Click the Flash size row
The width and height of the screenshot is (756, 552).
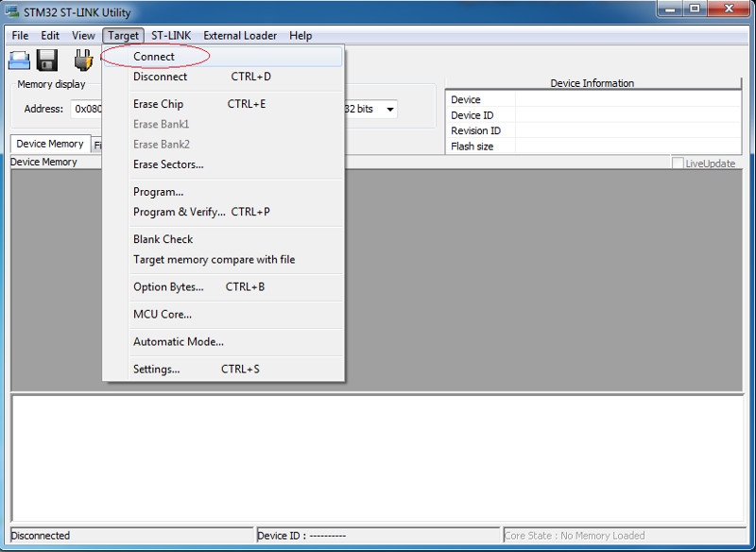pyautogui.click(x=593, y=147)
